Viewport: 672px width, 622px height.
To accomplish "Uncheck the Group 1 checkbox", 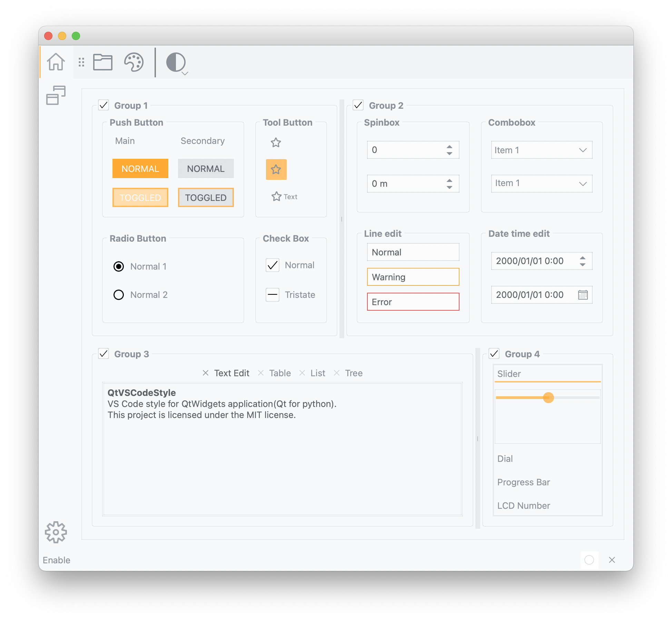I will [103, 105].
